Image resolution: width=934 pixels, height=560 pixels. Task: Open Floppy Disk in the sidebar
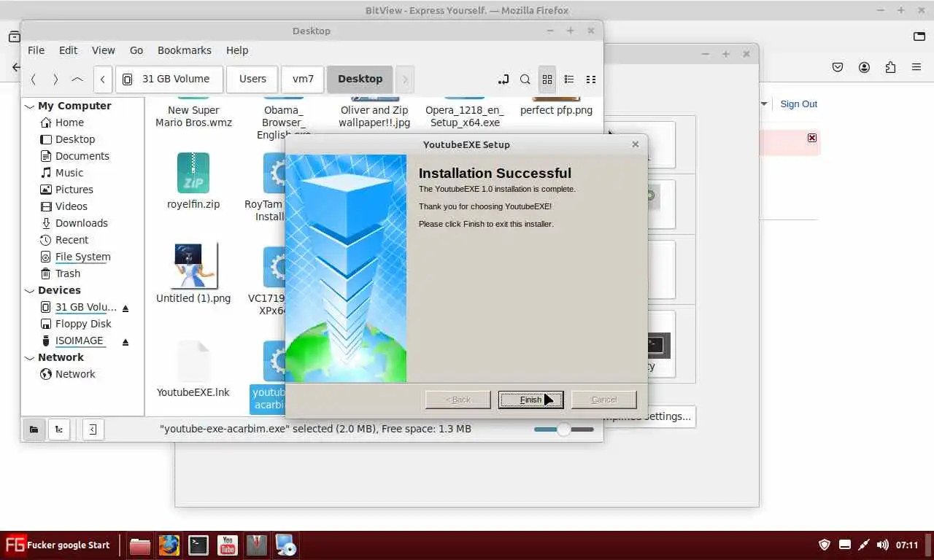(83, 324)
